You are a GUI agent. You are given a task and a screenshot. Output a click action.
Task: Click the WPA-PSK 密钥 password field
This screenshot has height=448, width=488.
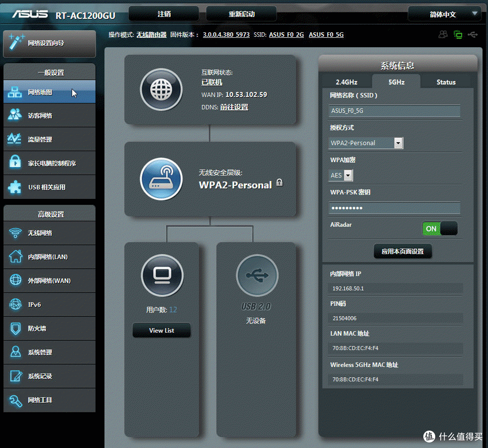coord(394,208)
